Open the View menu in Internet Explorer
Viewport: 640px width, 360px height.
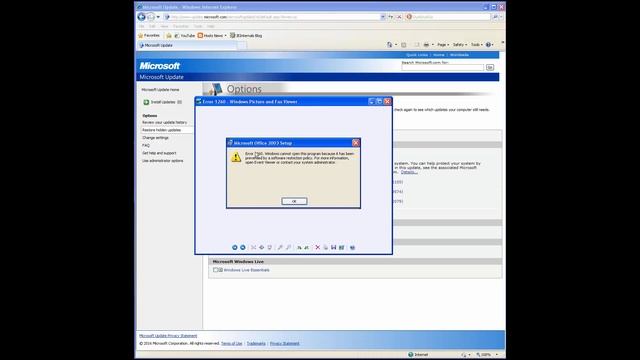click(x=164, y=26)
